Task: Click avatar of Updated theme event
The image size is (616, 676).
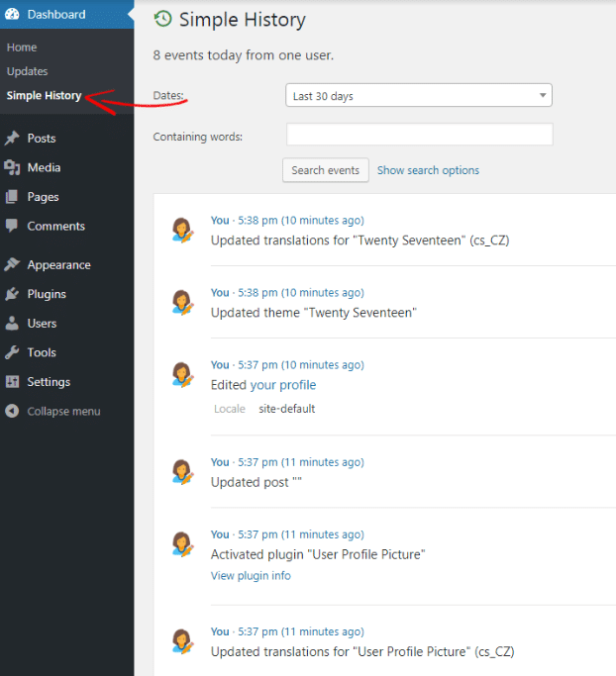Action: (x=181, y=302)
